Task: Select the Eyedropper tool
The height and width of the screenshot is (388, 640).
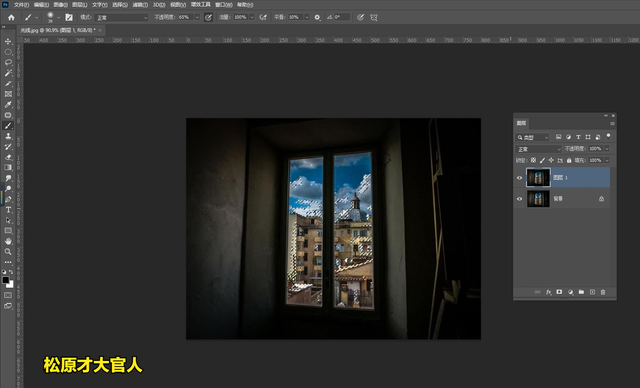Action: click(x=8, y=104)
